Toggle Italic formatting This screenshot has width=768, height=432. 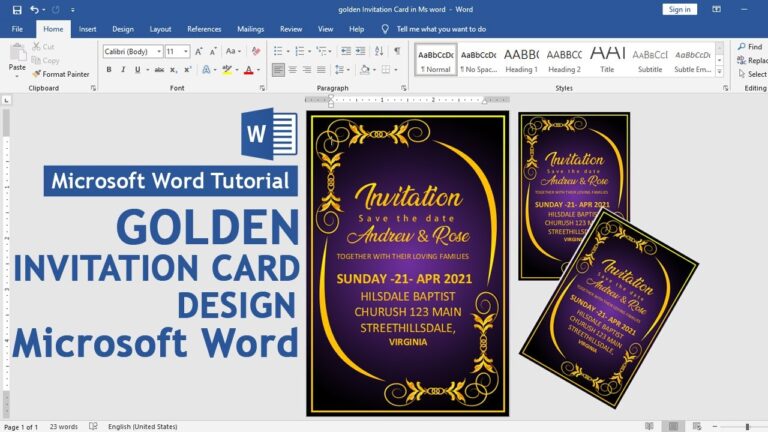(x=123, y=70)
